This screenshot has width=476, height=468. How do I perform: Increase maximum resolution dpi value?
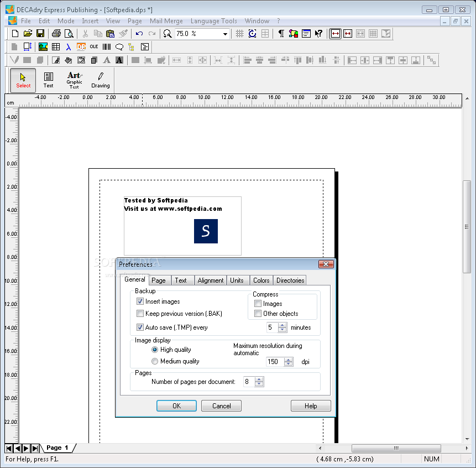tap(289, 360)
